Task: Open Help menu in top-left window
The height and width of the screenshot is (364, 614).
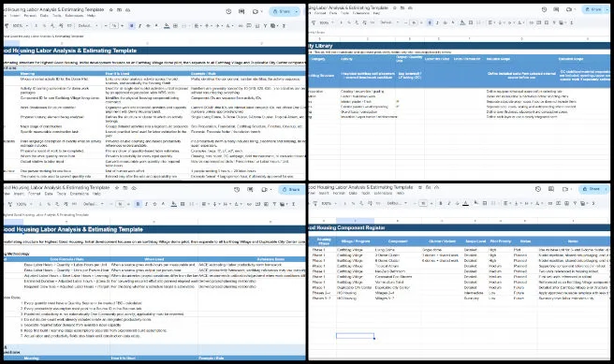Action: coord(91,16)
